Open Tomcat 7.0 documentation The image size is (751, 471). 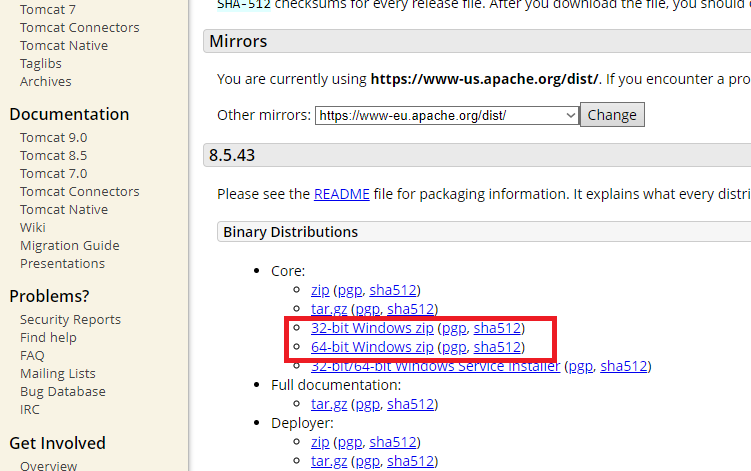point(54,173)
